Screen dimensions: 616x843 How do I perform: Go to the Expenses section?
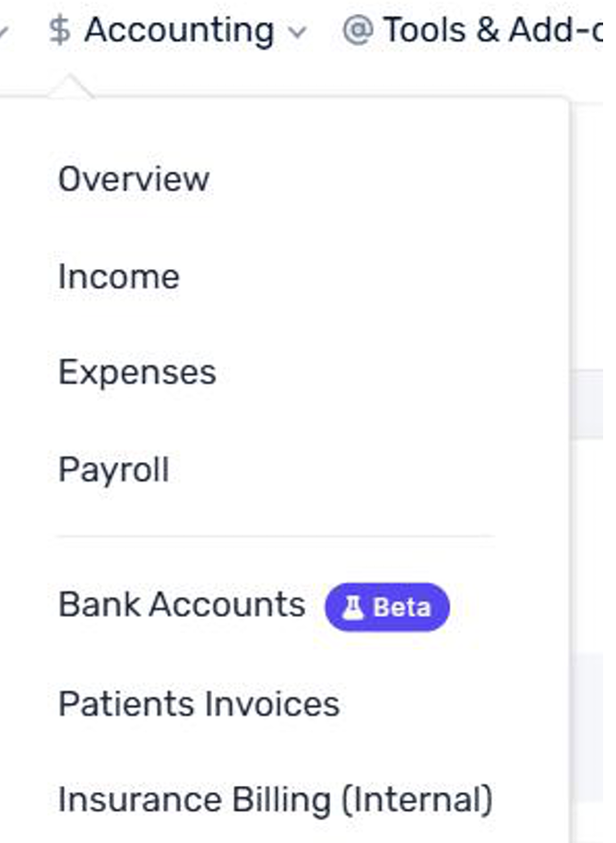click(x=137, y=373)
